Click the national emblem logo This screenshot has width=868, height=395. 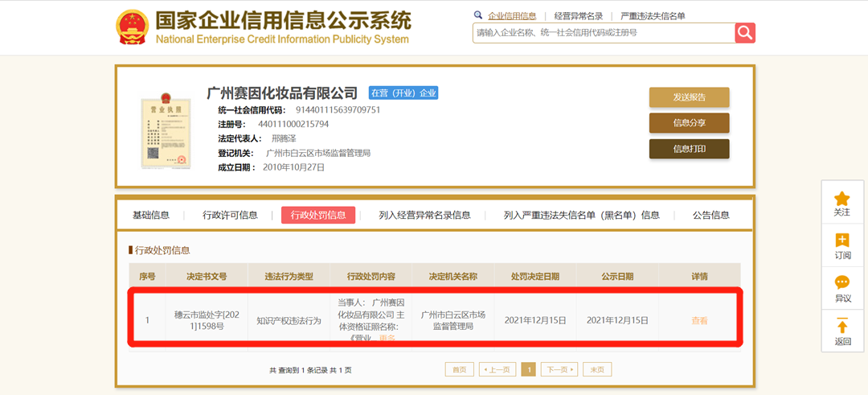132,28
